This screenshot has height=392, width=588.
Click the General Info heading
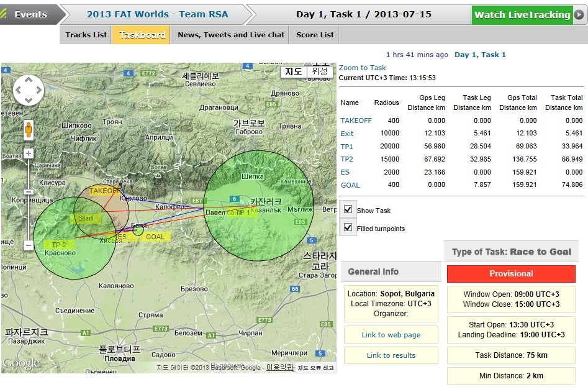373,271
